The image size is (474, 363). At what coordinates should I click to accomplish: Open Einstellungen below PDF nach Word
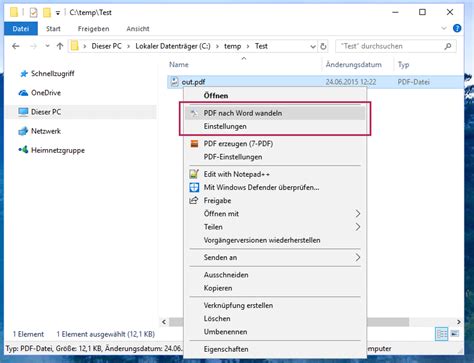(x=275, y=126)
